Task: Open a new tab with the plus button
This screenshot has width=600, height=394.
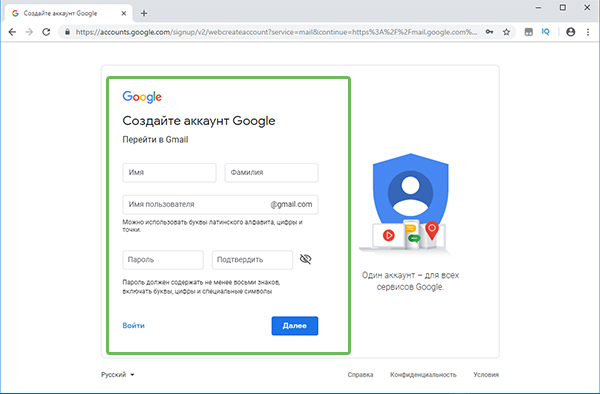Action: pyautogui.click(x=144, y=13)
